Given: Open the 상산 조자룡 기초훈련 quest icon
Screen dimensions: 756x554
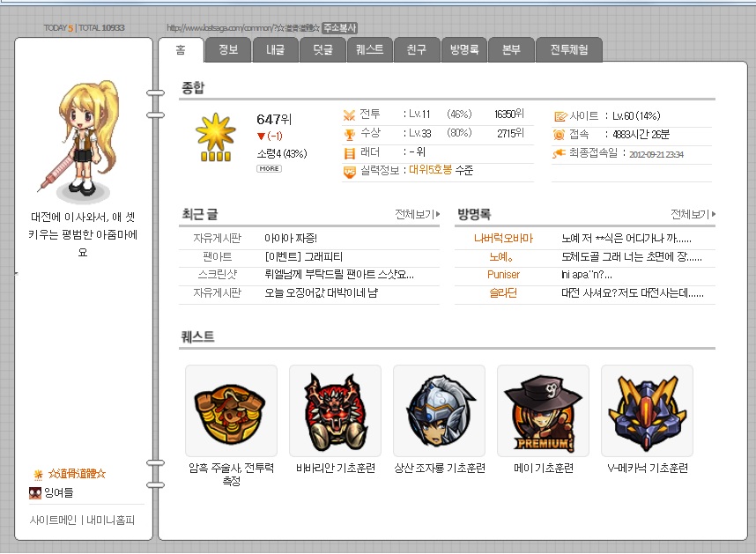Looking at the screenshot, I should [x=439, y=410].
